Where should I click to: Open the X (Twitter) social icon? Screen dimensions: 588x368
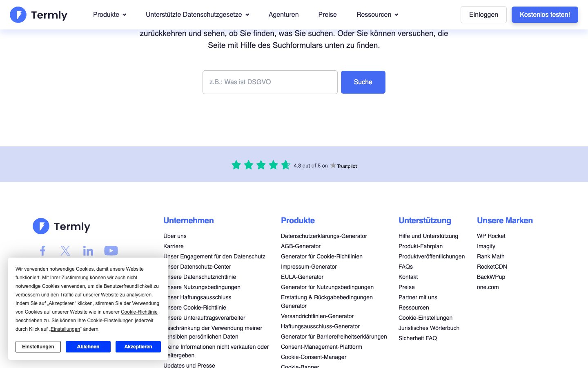(65, 251)
